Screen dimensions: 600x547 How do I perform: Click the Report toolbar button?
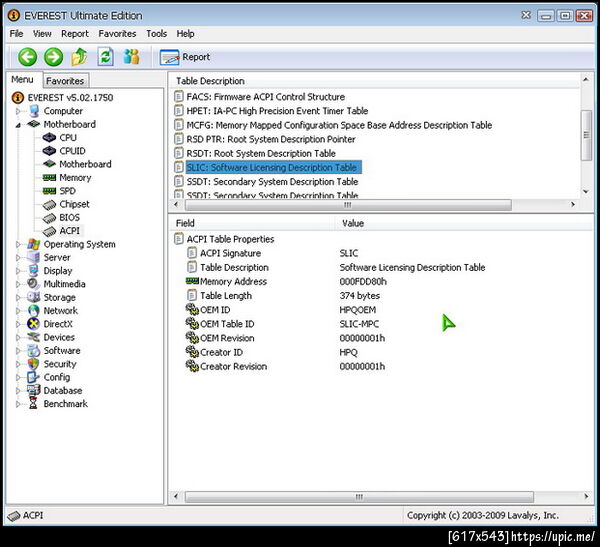pyautogui.click(x=185, y=57)
